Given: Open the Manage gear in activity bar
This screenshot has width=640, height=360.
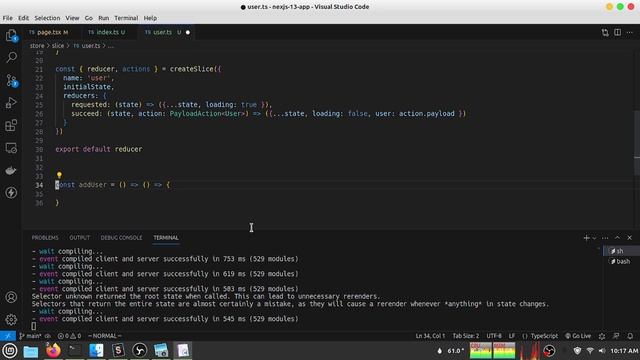Looking at the screenshot, I should coord(11,320).
